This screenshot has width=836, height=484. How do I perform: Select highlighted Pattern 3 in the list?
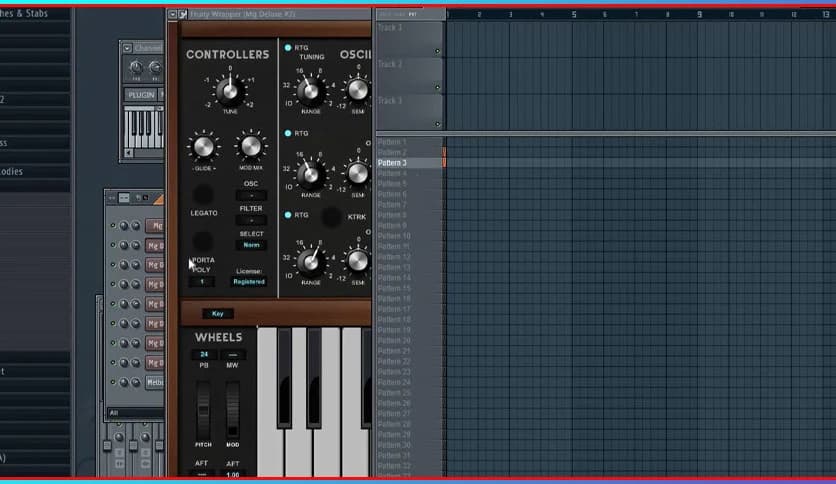409,163
